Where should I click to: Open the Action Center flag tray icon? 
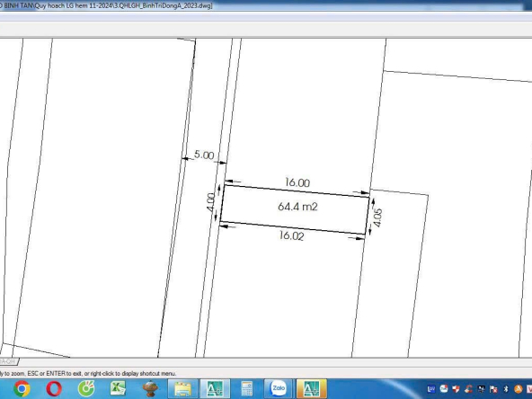[x=493, y=389]
